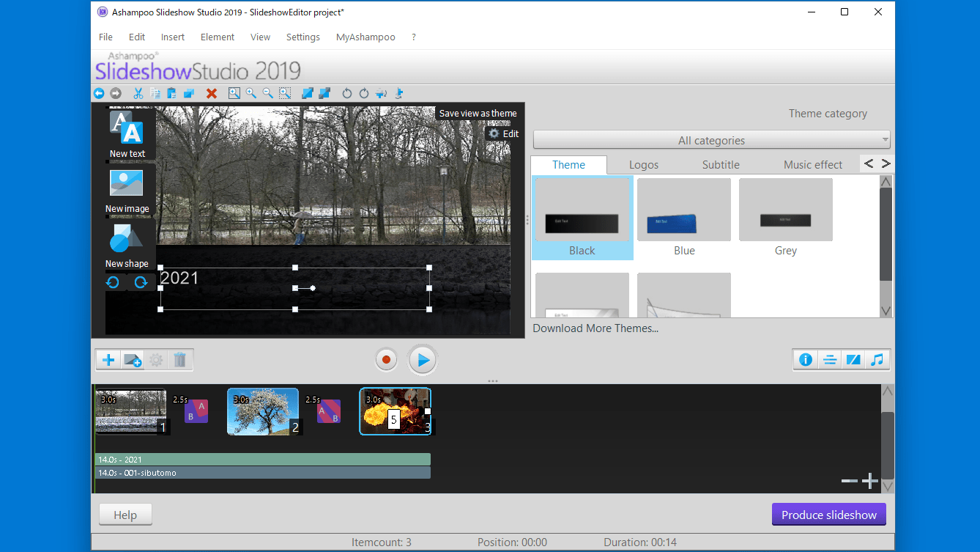Open the Settings menu
Screen dimensions: 980x552
click(303, 37)
